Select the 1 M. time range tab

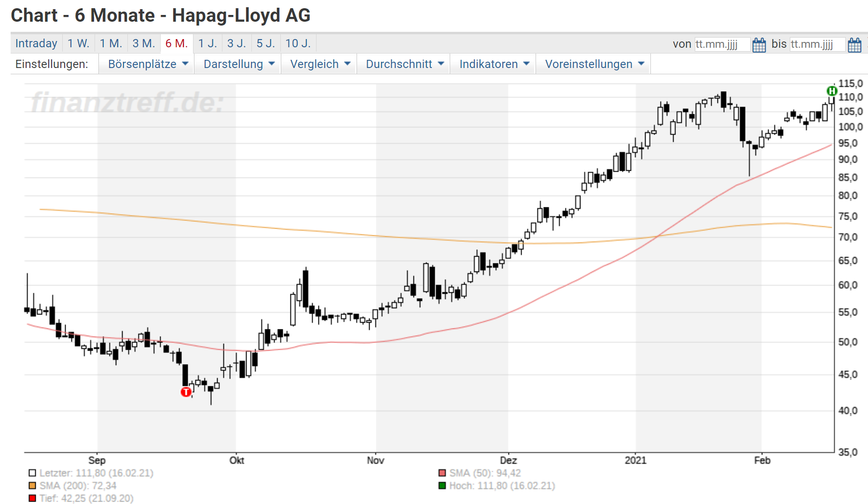point(110,43)
